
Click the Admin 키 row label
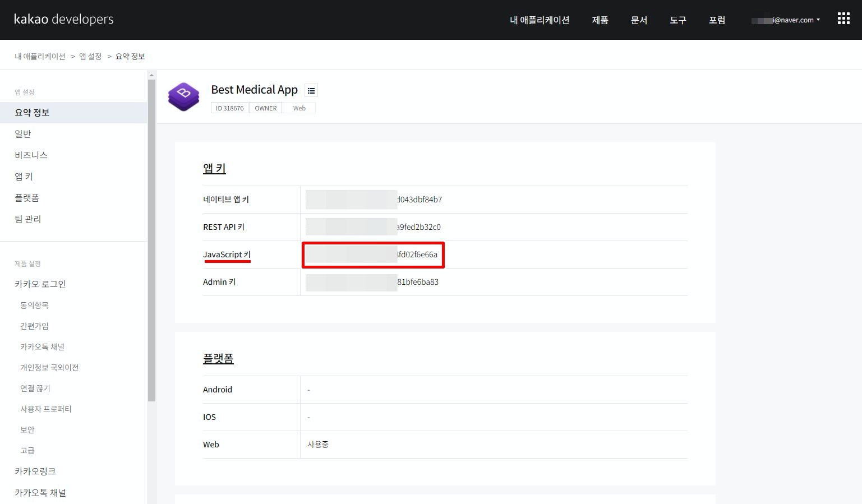point(219,282)
